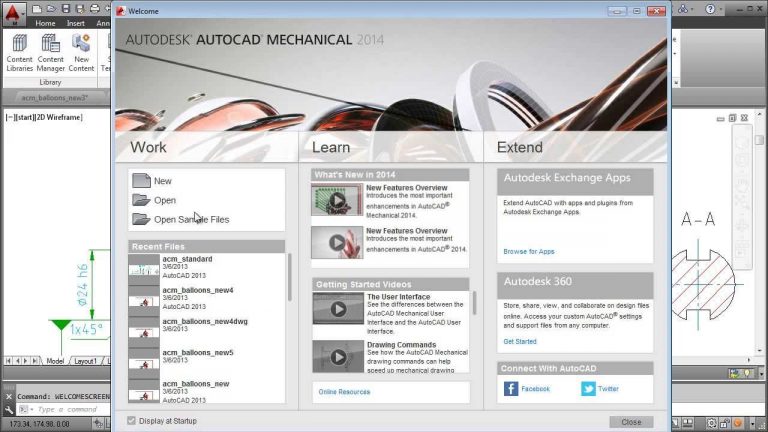Open the Library panel title
The height and width of the screenshot is (432, 768).
tap(50, 82)
